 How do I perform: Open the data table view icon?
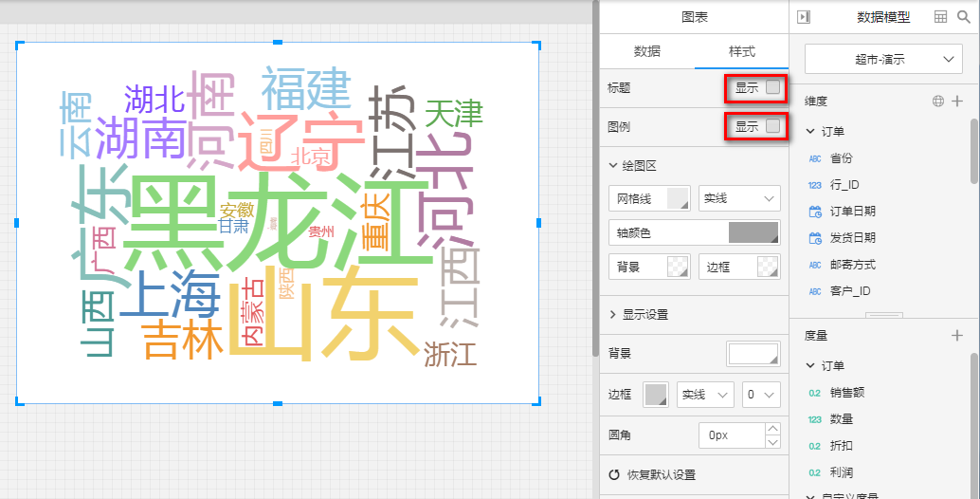(940, 16)
